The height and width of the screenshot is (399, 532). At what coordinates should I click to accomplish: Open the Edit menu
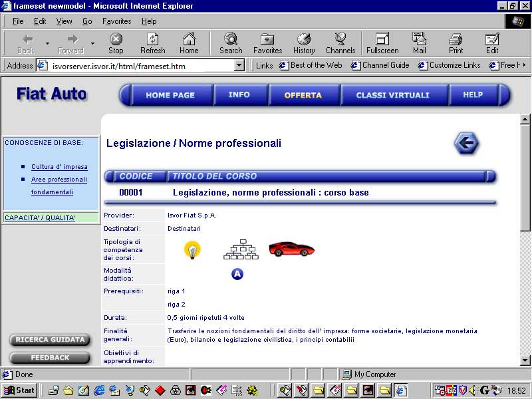pyautogui.click(x=40, y=21)
